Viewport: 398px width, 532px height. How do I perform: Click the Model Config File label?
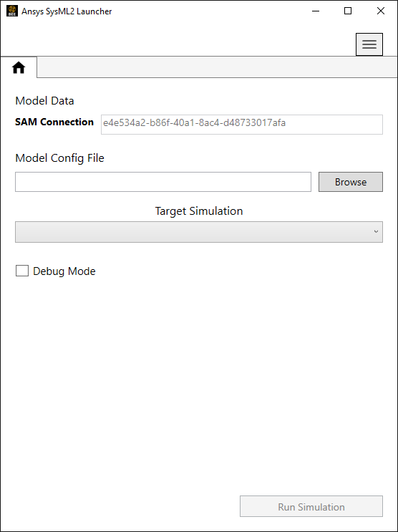pos(59,158)
